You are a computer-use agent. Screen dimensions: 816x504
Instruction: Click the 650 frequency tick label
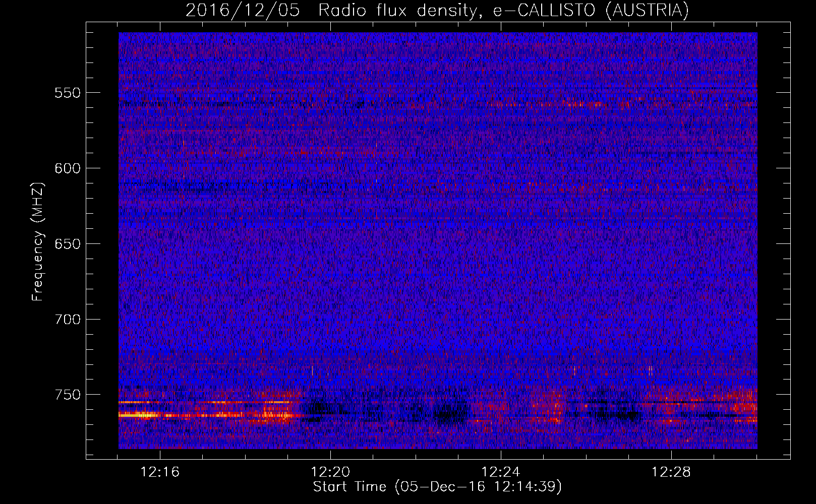coord(68,244)
